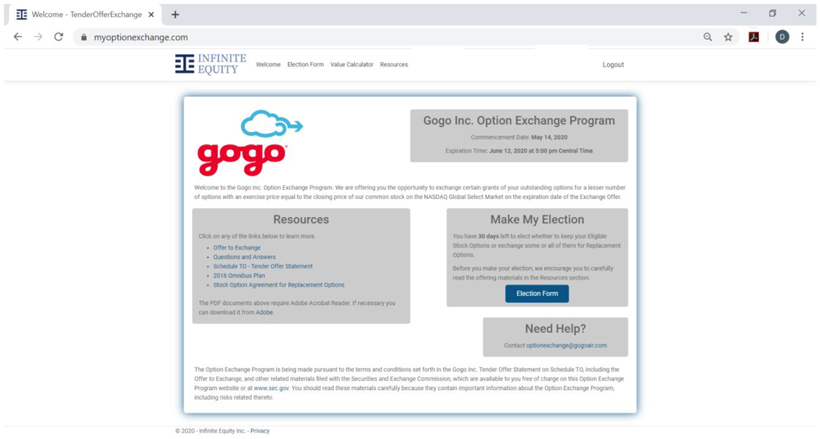Open Election Form in the top navigation

coord(305,64)
